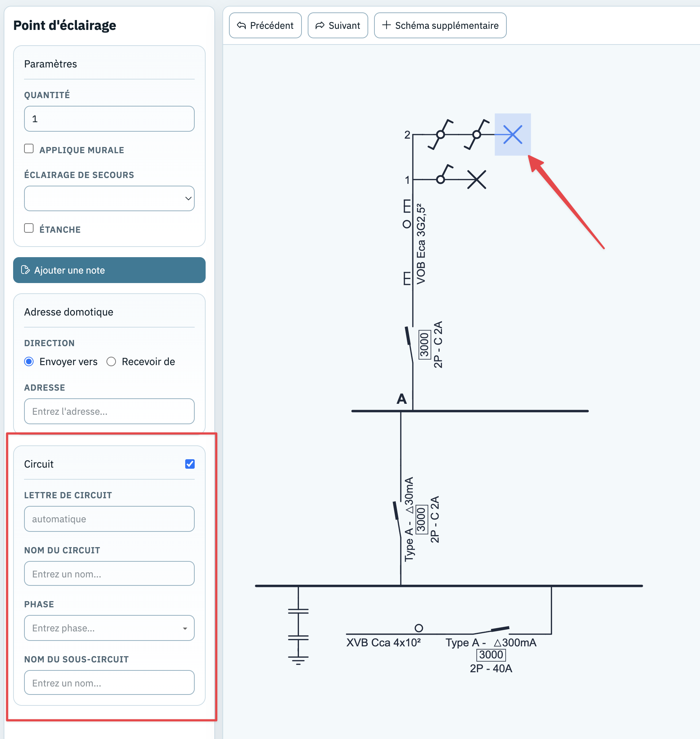
Task: Go back with the Précédent button
Action: (x=265, y=26)
